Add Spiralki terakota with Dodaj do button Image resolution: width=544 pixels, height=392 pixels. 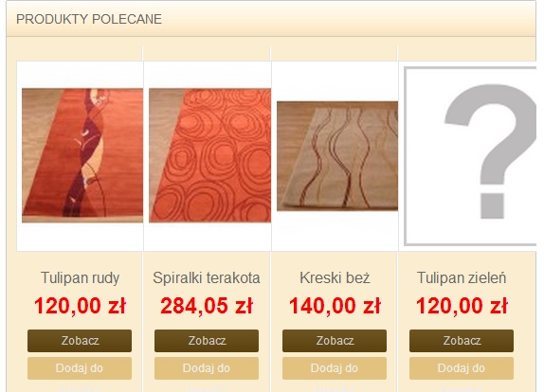pyautogui.click(x=207, y=368)
